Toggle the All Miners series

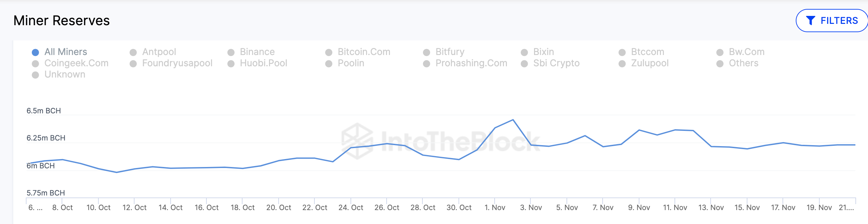65,52
